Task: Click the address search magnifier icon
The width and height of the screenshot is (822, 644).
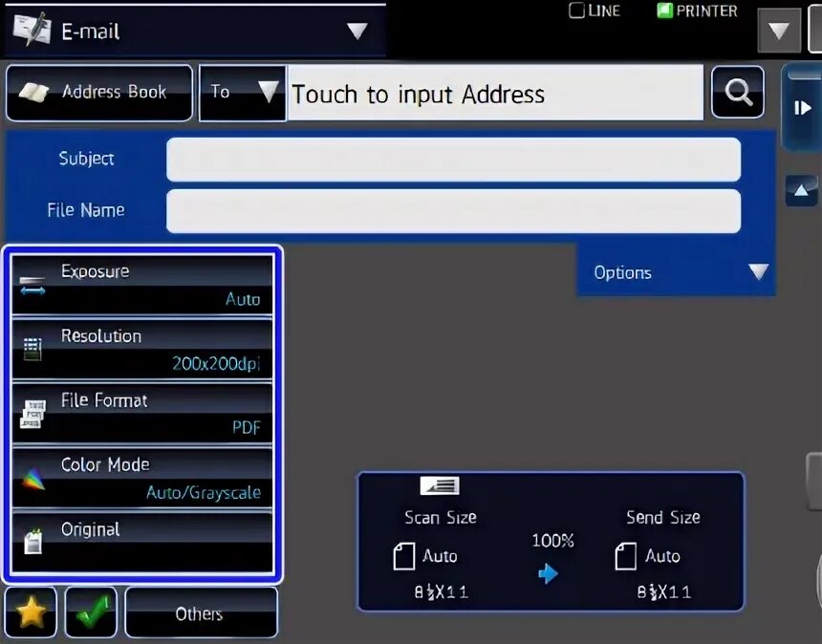Action: coord(737,93)
